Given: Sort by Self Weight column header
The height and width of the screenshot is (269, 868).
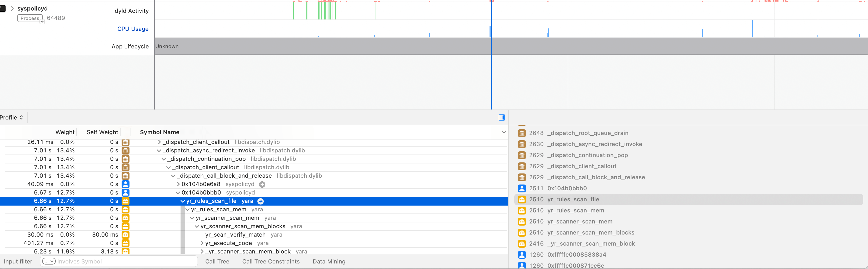Looking at the screenshot, I should (102, 132).
